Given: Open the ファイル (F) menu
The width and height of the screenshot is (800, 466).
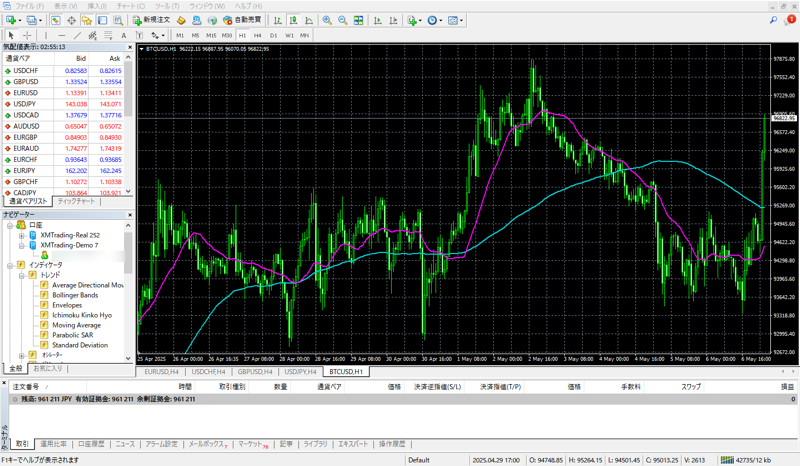Looking at the screenshot, I should [29, 6].
